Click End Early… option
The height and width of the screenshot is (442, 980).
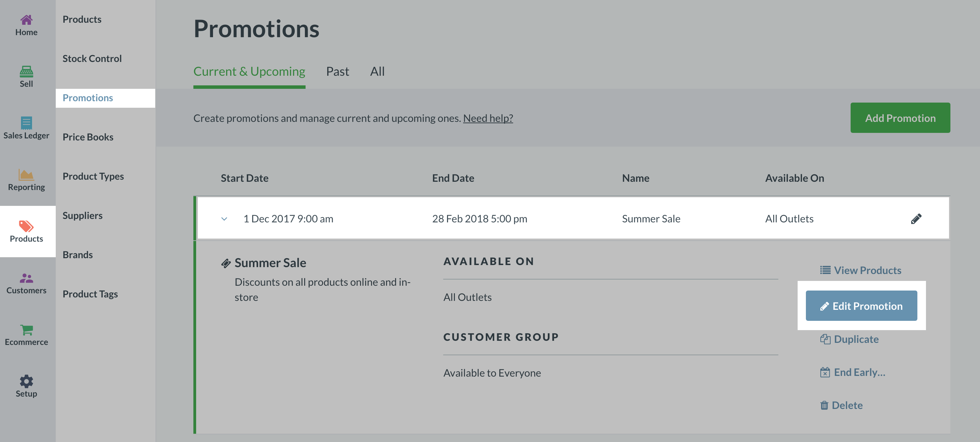(x=853, y=372)
